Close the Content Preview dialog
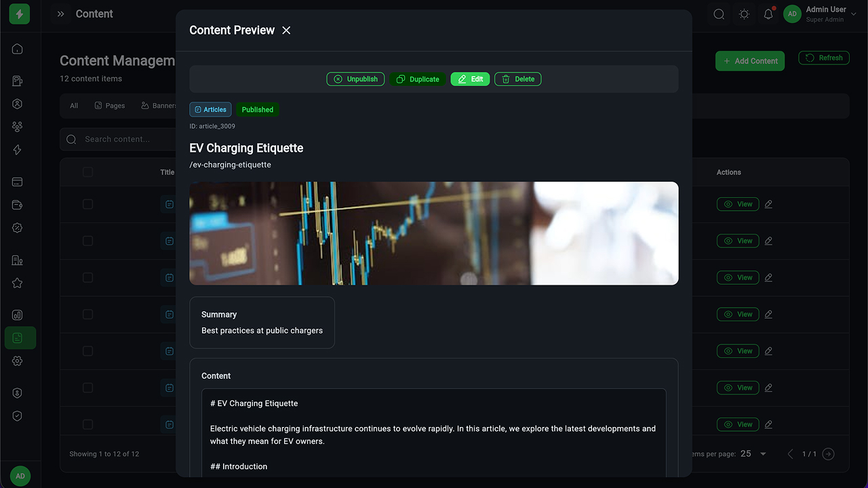The image size is (868, 488). pyautogui.click(x=286, y=30)
